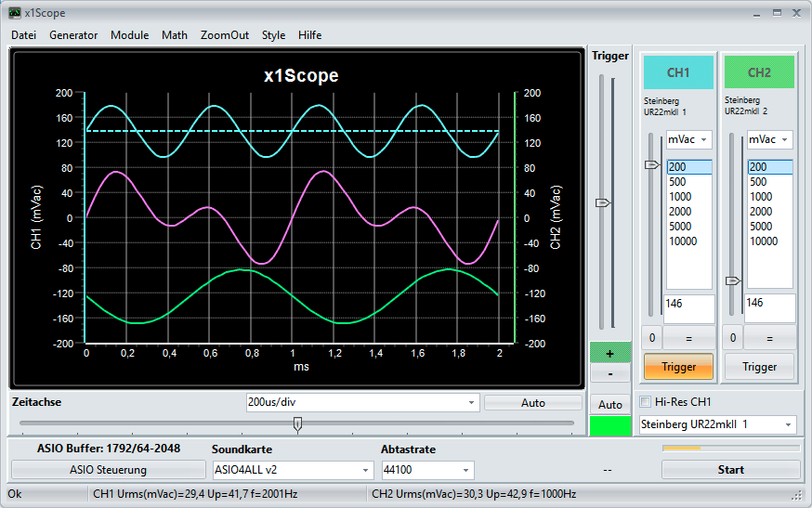The image size is (812, 508).
Task: Click the ASIO Steuerung button
Action: pos(108,470)
